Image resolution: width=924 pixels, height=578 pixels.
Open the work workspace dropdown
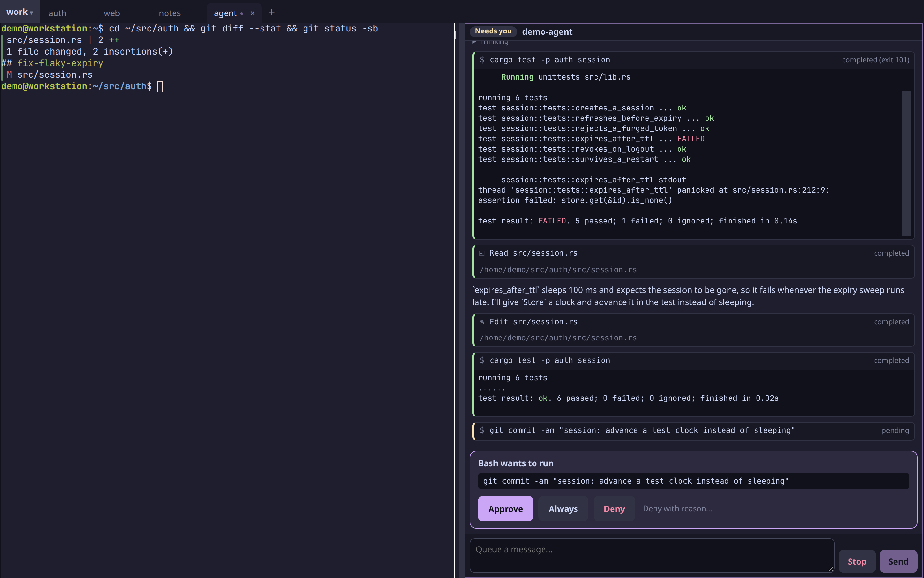pos(20,12)
